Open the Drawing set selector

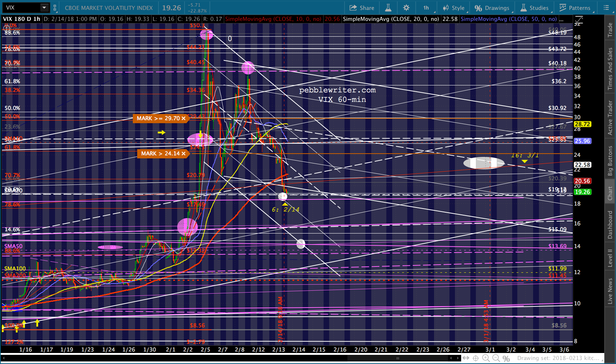click(558, 358)
